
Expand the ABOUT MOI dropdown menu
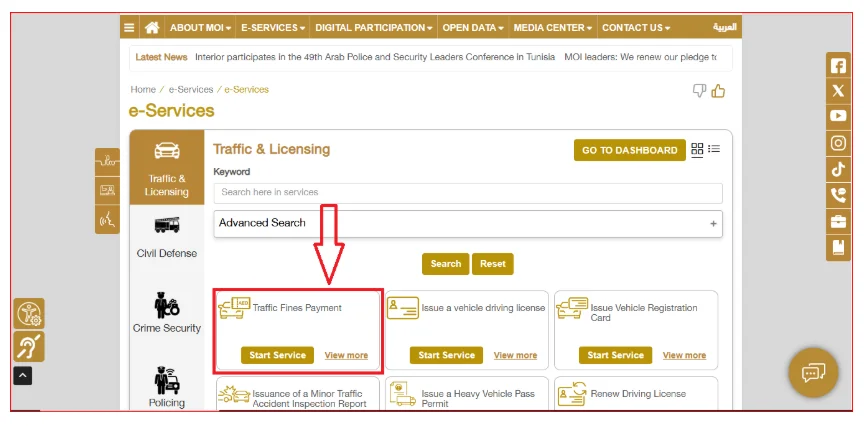pos(200,28)
